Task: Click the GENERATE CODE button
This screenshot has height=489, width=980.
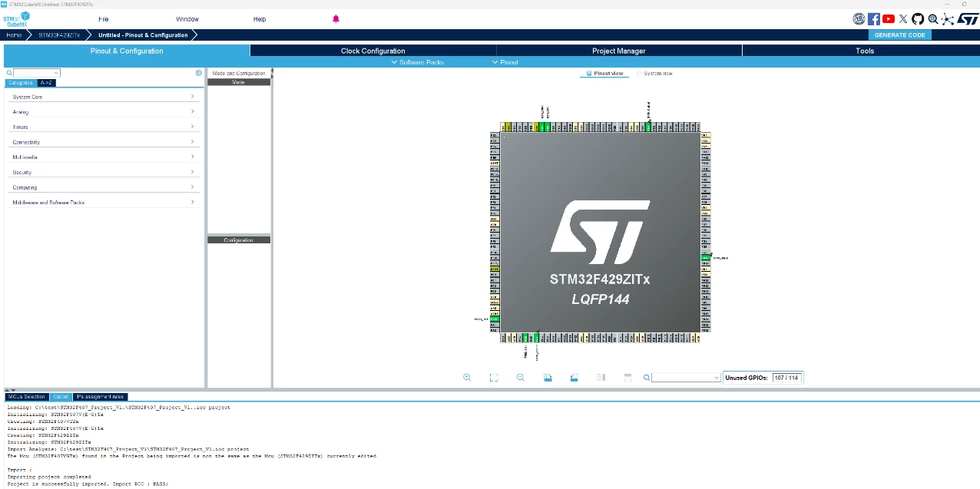Action: coord(900,35)
